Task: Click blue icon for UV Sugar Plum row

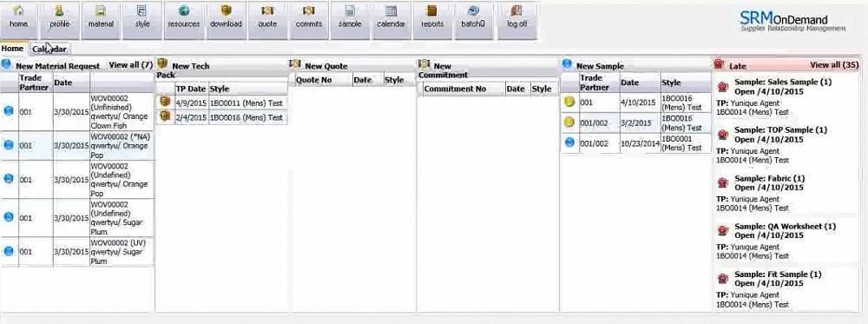Action: click(9, 251)
